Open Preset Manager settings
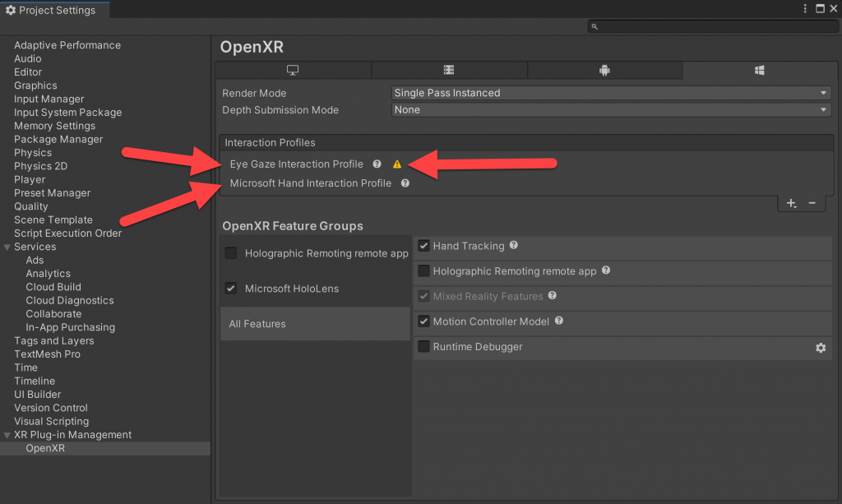This screenshot has height=504, width=842. 52,192
